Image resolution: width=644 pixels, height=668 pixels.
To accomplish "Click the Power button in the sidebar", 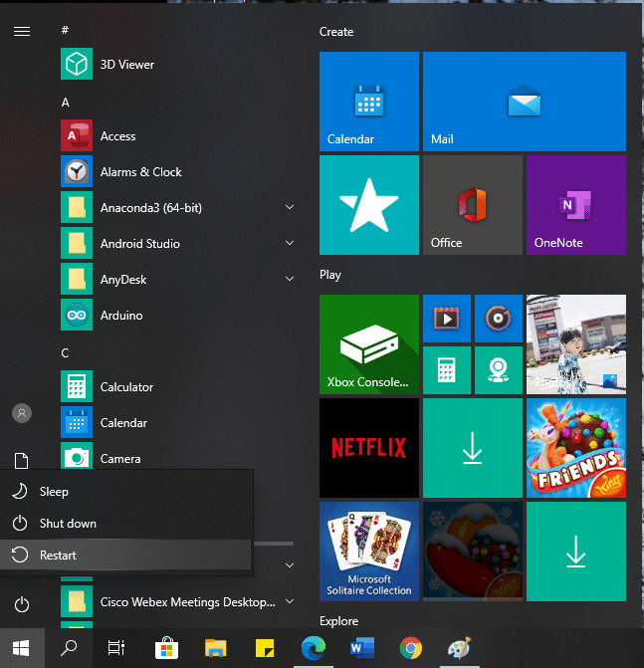I will tap(22, 604).
